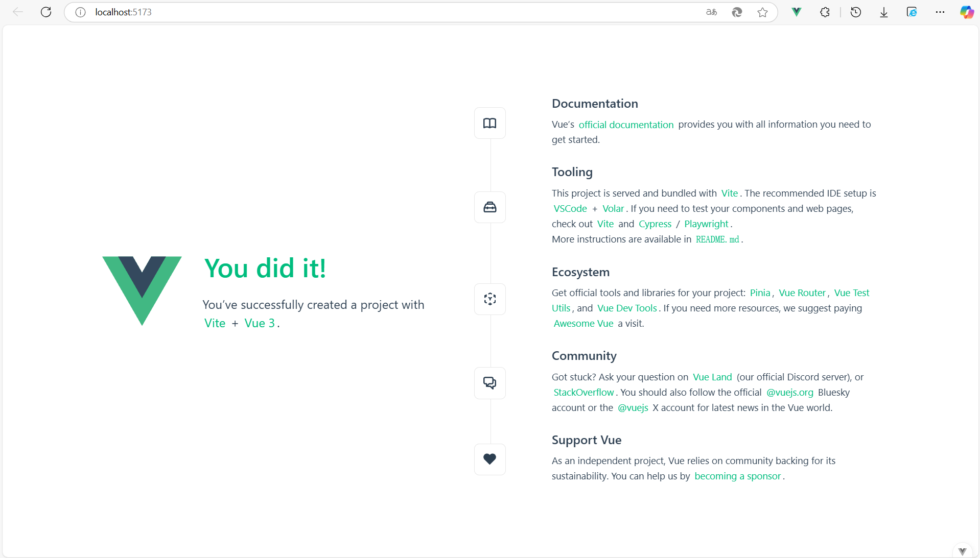Viewport: 980px width, 558px height.
Task: Open the Pinia link
Action: pyautogui.click(x=760, y=293)
